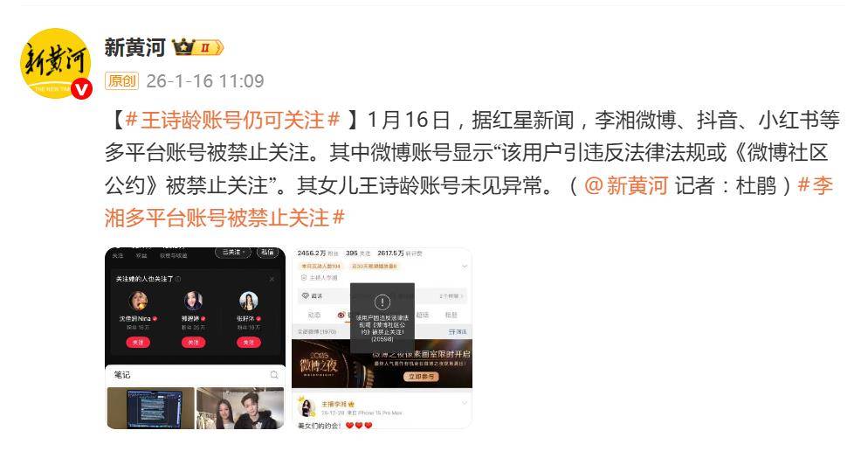Click the 已关注 dropdown in first image

click(233, 253)
